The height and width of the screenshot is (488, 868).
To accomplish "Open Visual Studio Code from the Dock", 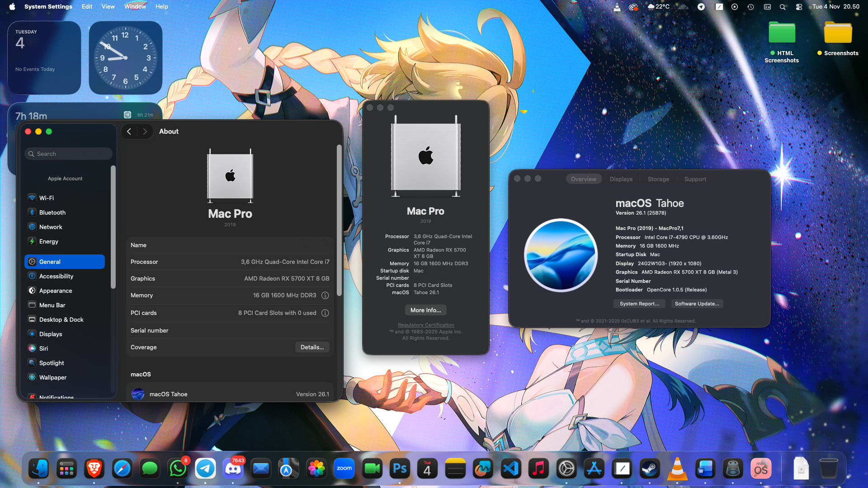I will (x=511, y=469).
